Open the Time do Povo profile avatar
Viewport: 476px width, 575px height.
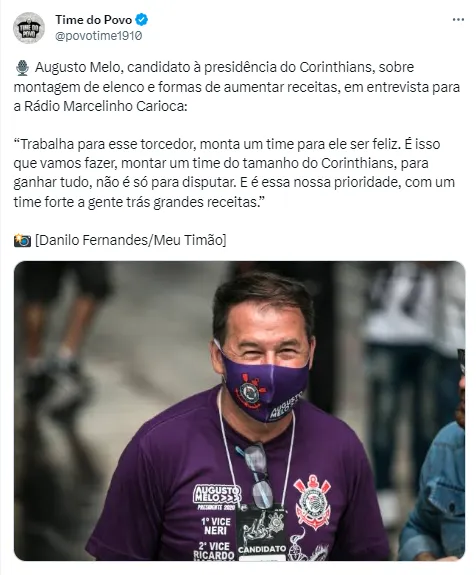(x=29, y=28)
